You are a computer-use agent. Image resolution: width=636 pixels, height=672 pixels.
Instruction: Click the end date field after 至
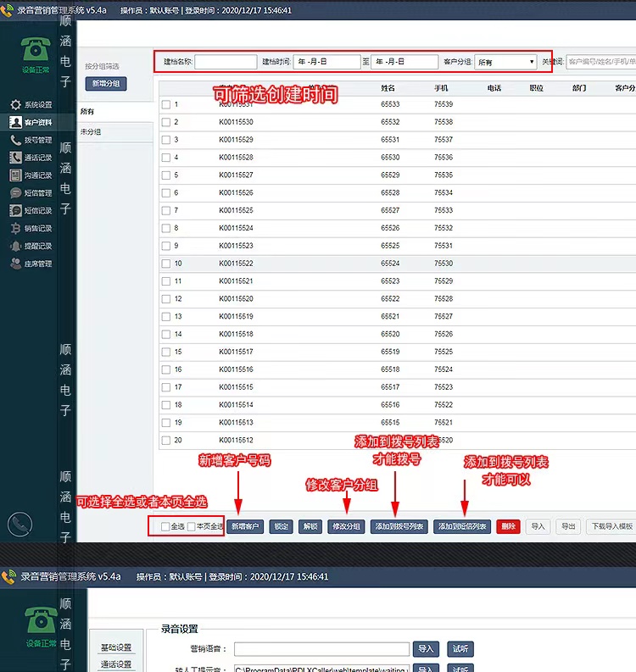tap(404, 62)
